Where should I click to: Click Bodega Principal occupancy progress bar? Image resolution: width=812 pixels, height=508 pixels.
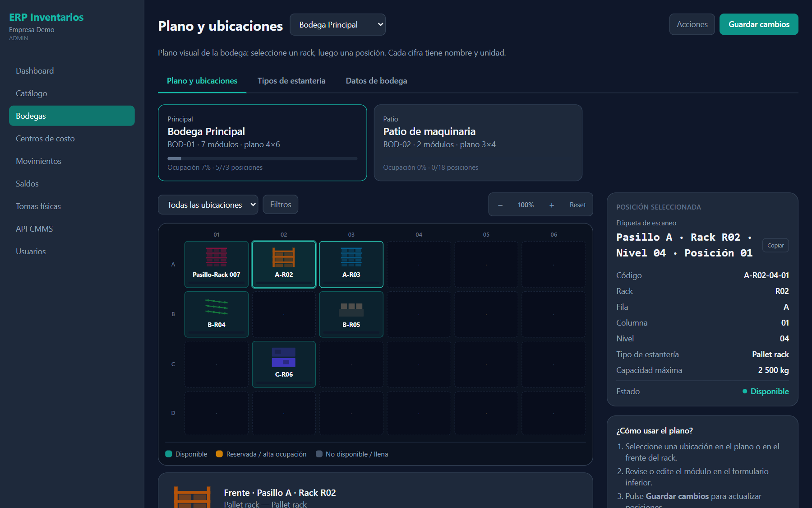(x=263, y=158)
